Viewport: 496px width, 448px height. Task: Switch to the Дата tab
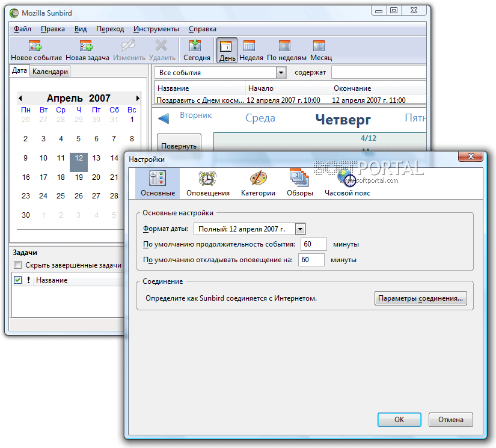click(x=19, y=70)
